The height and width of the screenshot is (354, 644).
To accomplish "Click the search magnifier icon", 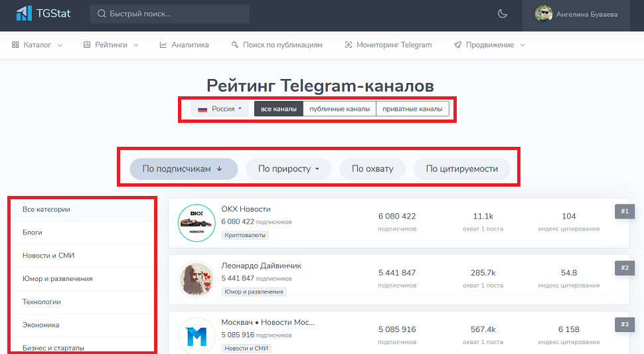I will [102, 13].
